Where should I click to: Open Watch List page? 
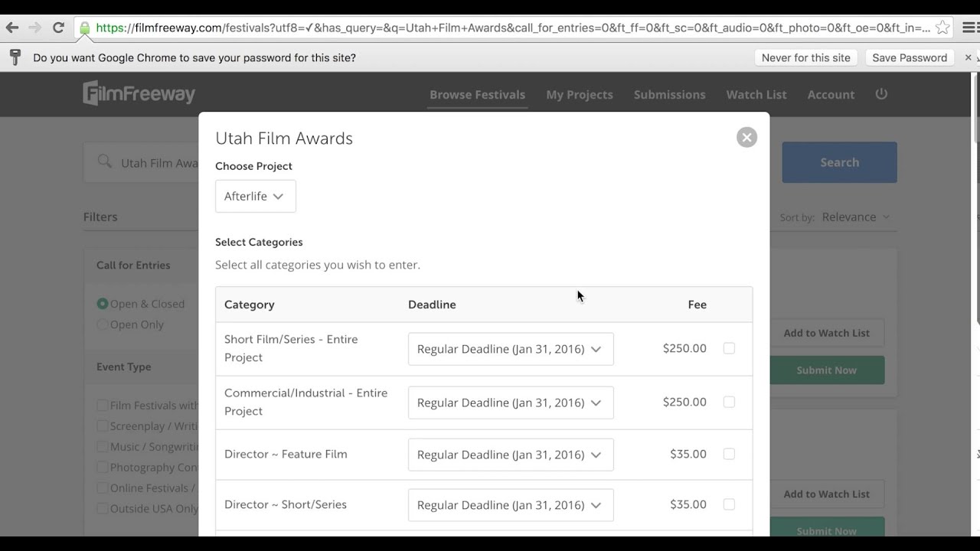pos(756,95)
